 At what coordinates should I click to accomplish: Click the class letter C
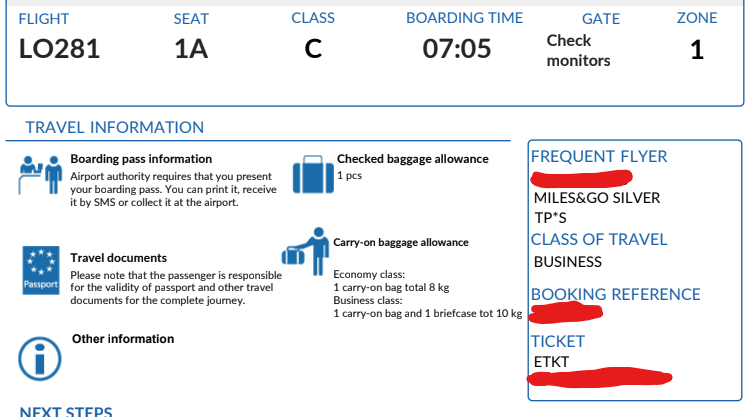(x=313, y=49)
